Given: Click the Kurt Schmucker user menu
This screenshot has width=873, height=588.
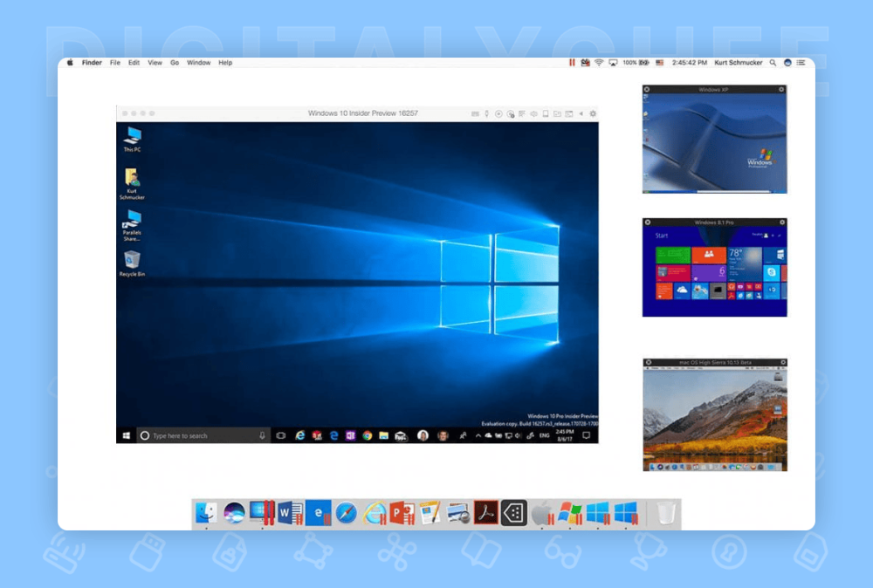Looking at the screenshot, I should click(739, 63).
